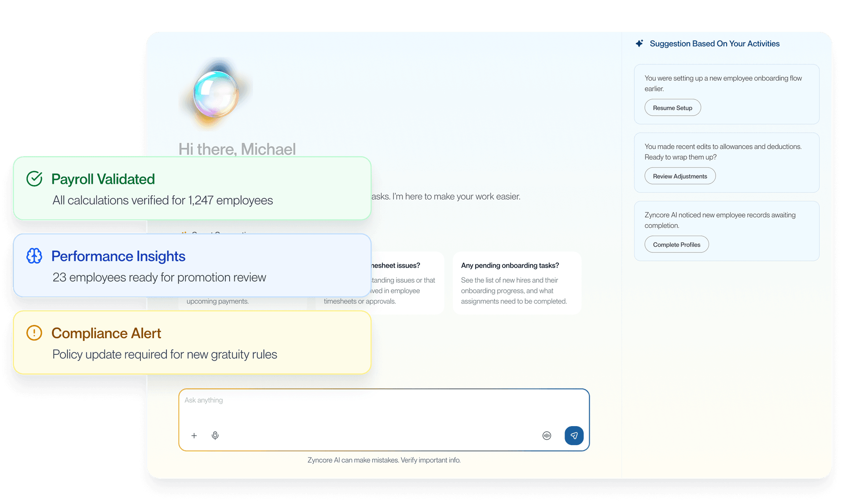Click the green checkmark Payroll Validated icon
The height and width of the screenshot is (504, 845).
34,179
